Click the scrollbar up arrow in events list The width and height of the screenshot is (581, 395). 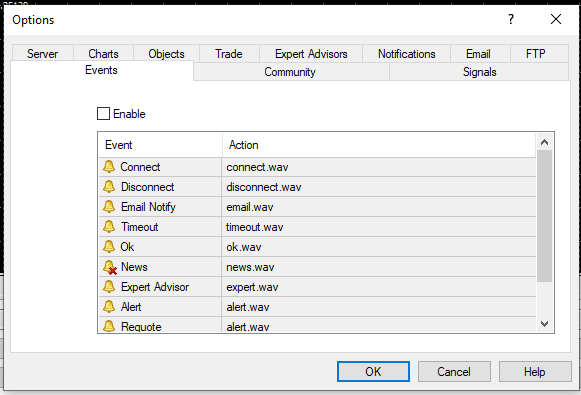coord(544,142)
